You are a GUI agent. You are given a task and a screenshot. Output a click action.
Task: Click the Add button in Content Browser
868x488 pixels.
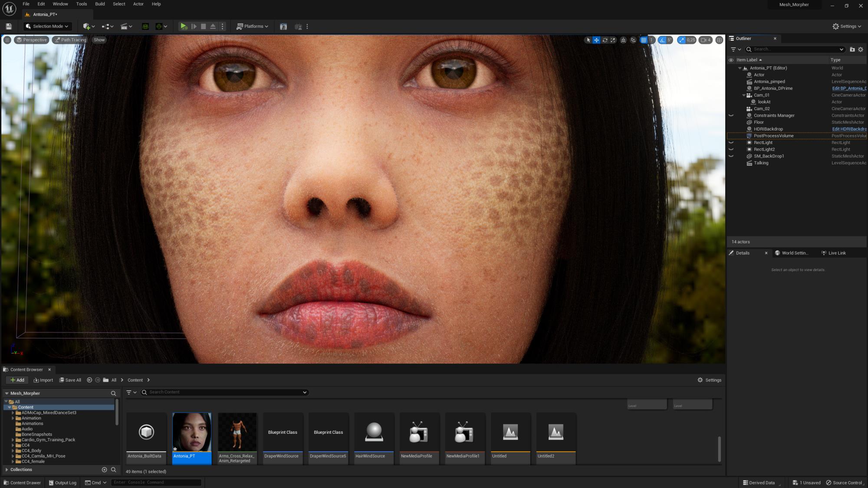tap(17, 380)
